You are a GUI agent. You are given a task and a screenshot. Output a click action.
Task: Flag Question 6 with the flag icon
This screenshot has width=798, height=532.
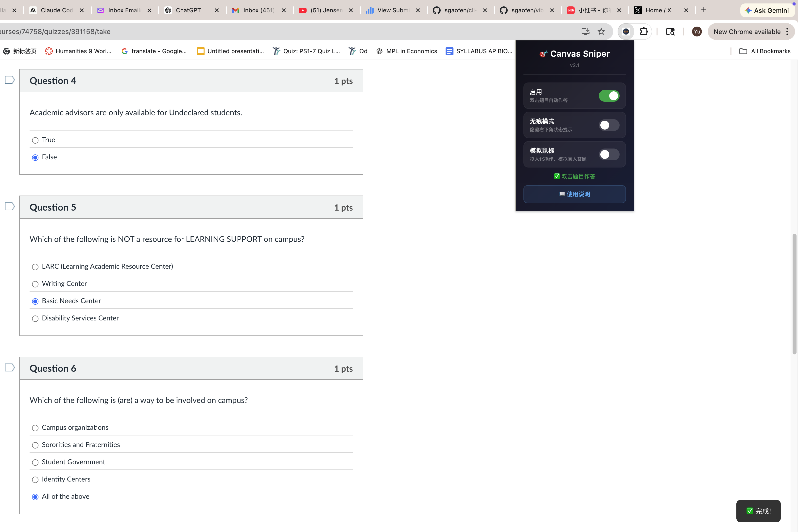10,368
